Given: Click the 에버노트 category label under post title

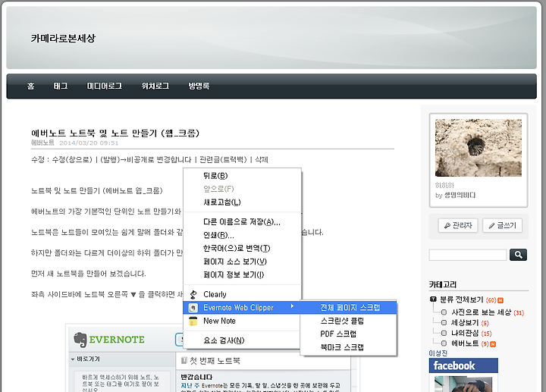Looking at the screenshot, I should 42,143.
